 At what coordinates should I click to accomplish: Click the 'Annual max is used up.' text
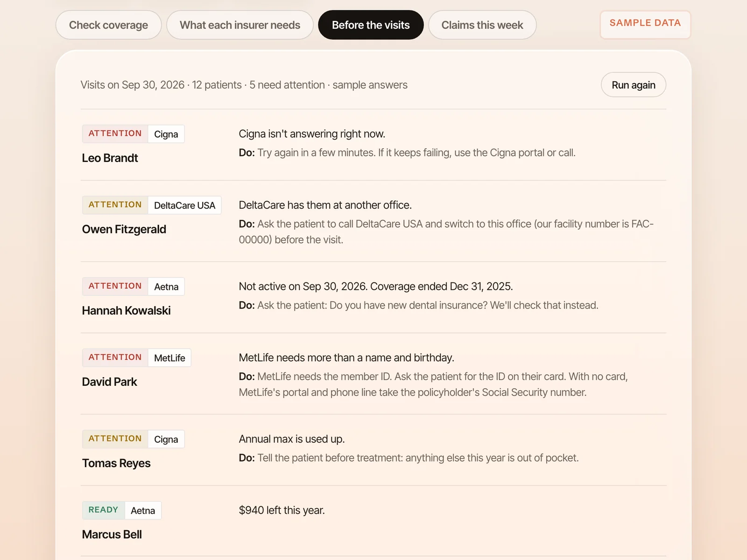click(x=292, y=439)
